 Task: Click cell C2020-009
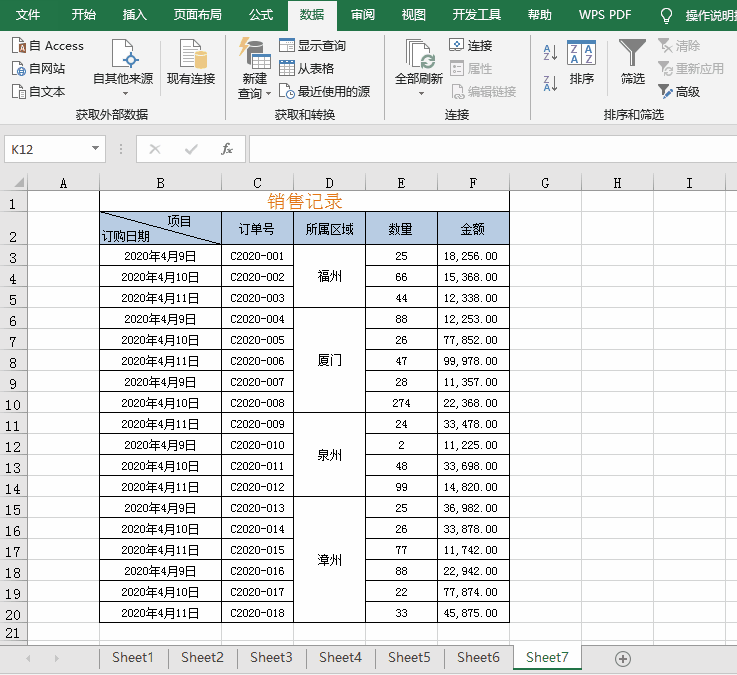[x=257, y=424]
